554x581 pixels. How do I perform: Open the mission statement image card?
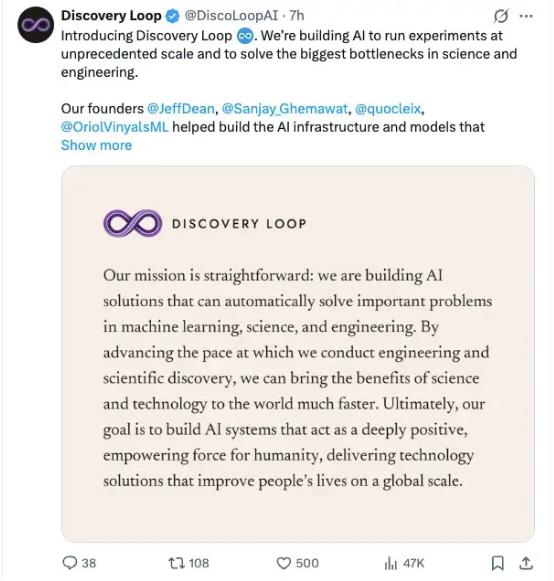[298, 354]
